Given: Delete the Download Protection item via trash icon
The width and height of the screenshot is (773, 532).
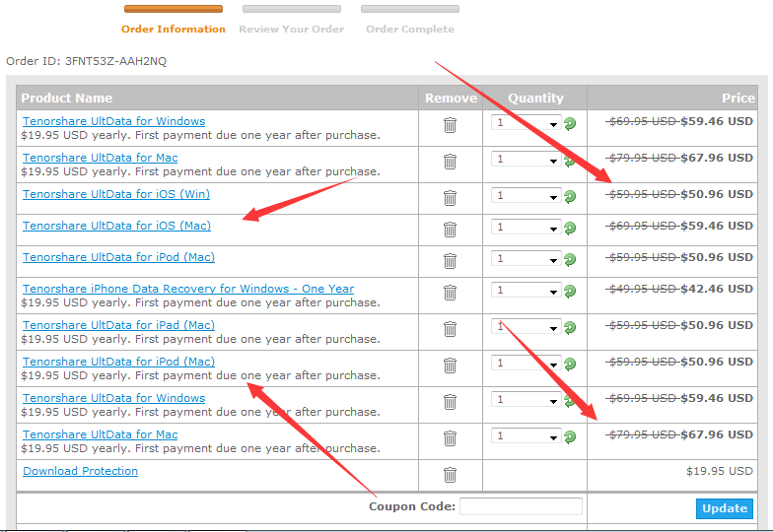Looking at the screenshot, I should [x=450, y=475].
